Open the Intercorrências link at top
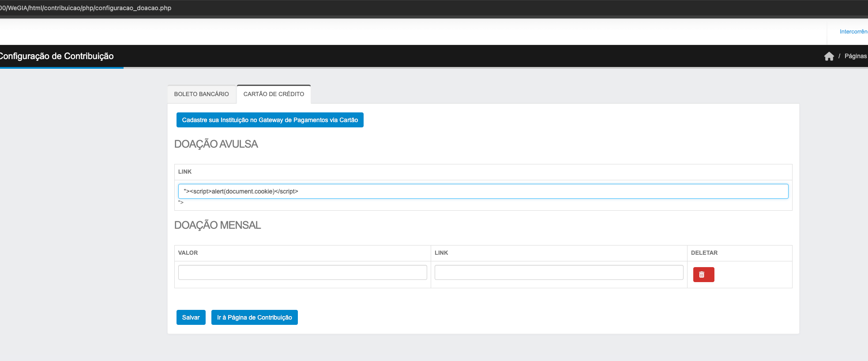This screenshot has height=361, width=868. pos(853,32)
